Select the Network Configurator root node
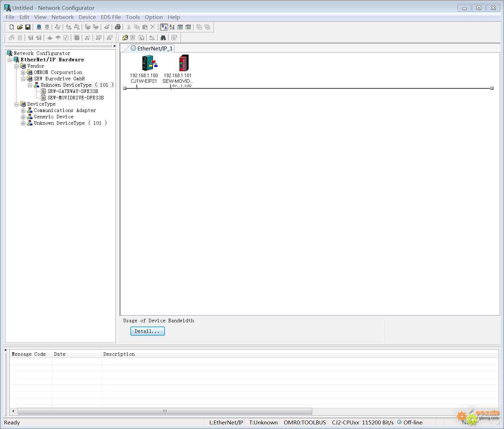 tap(42, 53)
